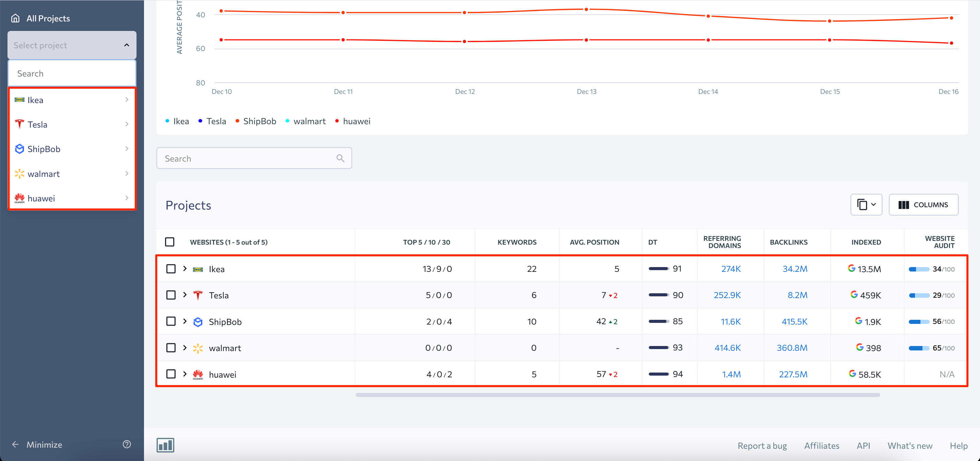This screenshot has height=461, width=980.
Task: Open Affiliates footer link
Action: [x=821, y=445]
